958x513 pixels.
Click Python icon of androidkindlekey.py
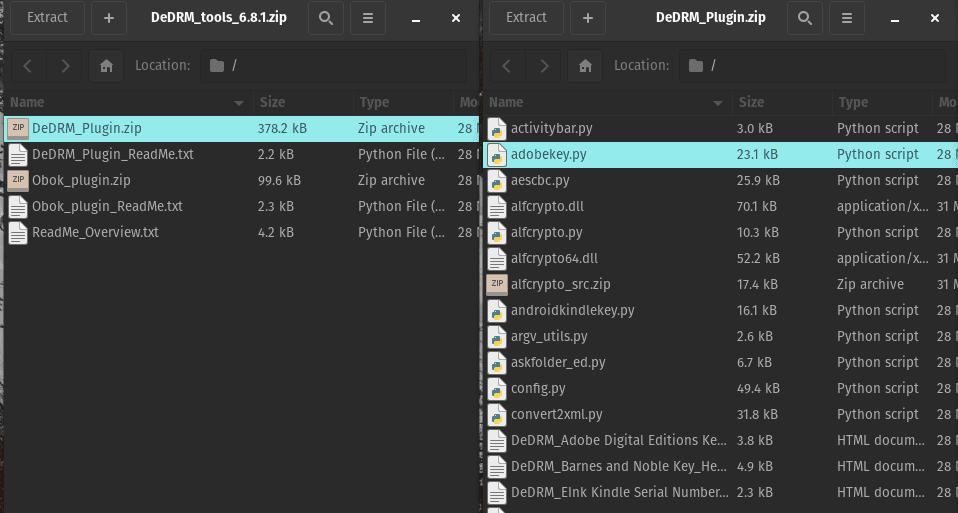click(x=497, y=311)
